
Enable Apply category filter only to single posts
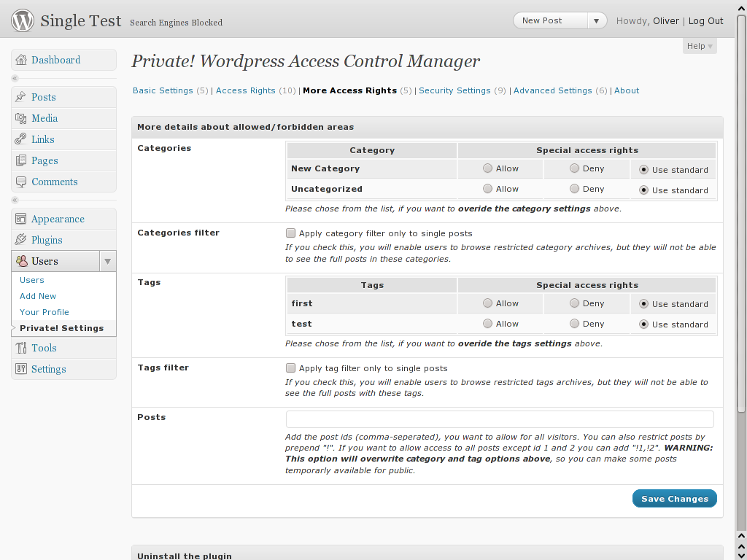pos(290,233)
